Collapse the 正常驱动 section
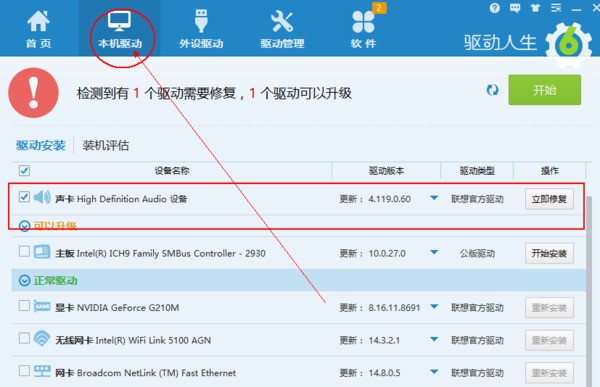The width and height of the screenshot is (600, 387). pos(24,281)
